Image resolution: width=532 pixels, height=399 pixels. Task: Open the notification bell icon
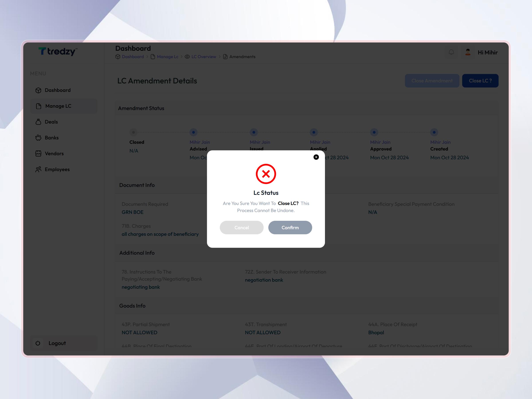451,52
